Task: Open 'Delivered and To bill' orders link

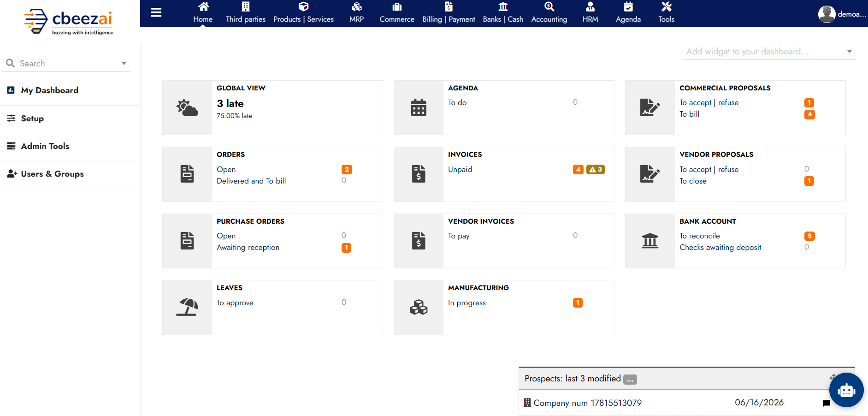Action: pyautogui.click(x=251, y=181)
